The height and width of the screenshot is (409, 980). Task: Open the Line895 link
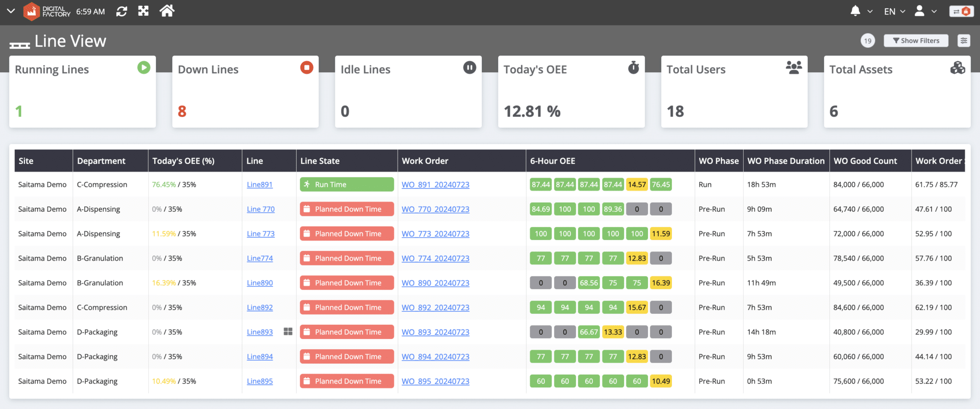pos(260,381)
